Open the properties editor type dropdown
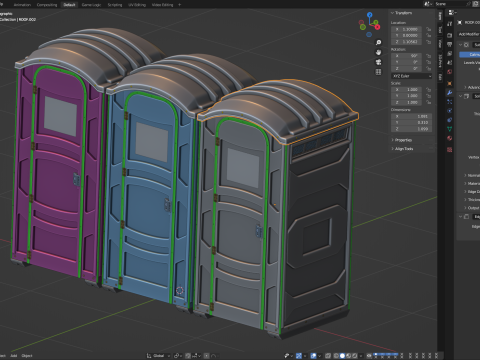The image size is (480, 360). 452,12
